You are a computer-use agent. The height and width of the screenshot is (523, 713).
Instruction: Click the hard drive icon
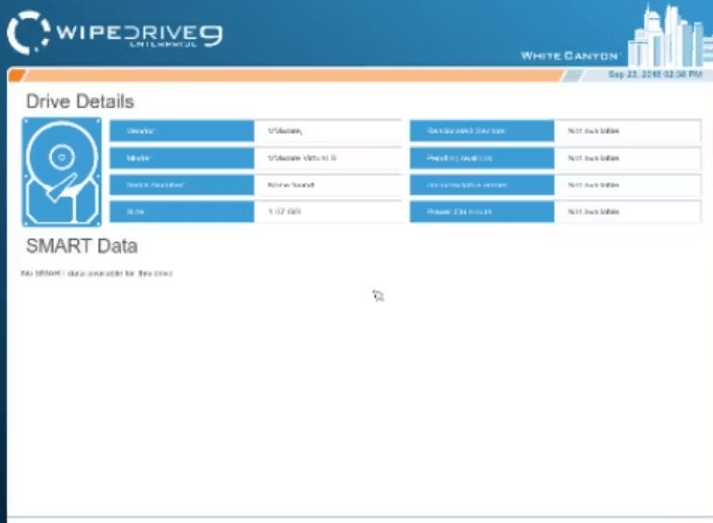coord(61,171)
